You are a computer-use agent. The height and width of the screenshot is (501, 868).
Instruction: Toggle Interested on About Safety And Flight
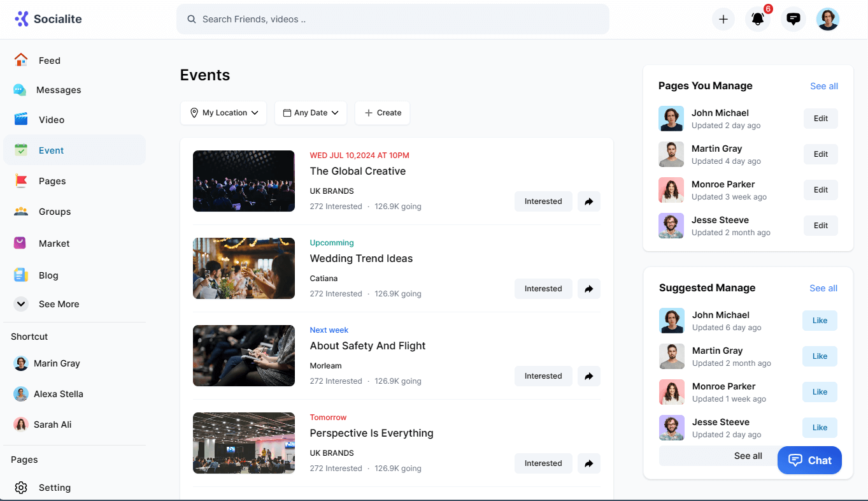coord(543,376)
